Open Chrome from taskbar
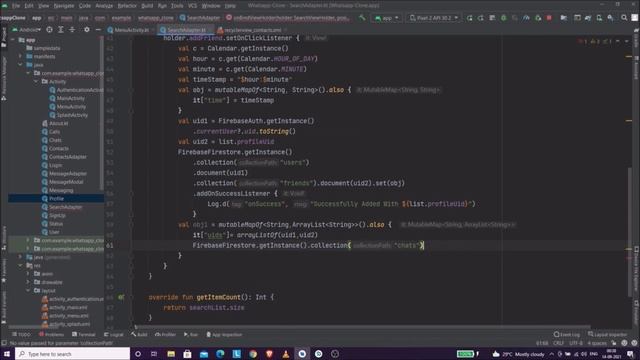The image size is (640, 360). tap(253, 354)
